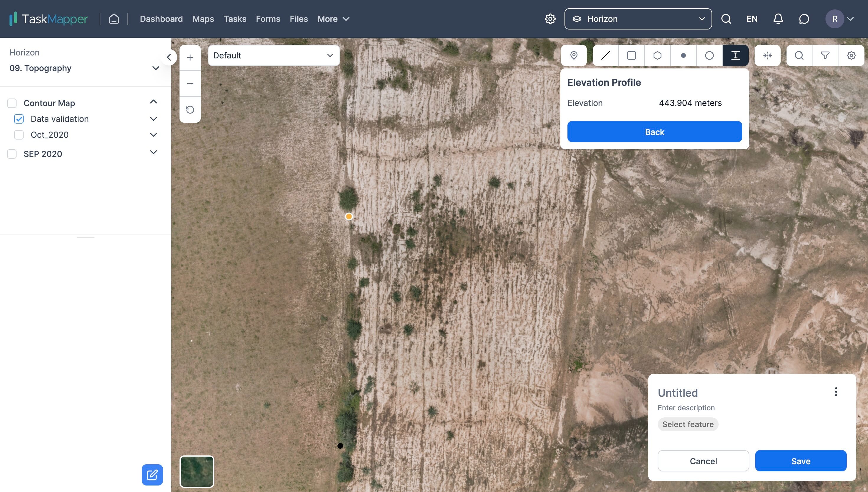Expand the Oct_2020 layer options
The width and height of the screenshot is (868, 492).
point(154,135)
